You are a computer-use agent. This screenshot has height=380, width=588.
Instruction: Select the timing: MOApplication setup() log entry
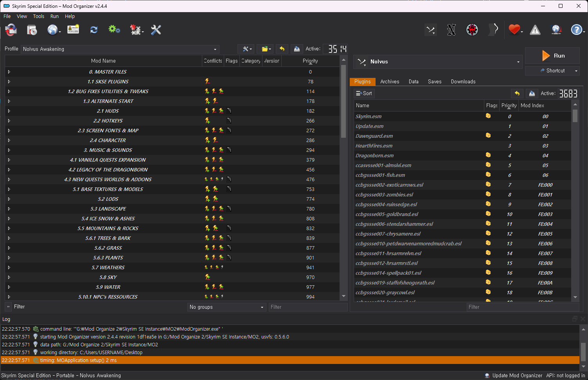point(290,360)
